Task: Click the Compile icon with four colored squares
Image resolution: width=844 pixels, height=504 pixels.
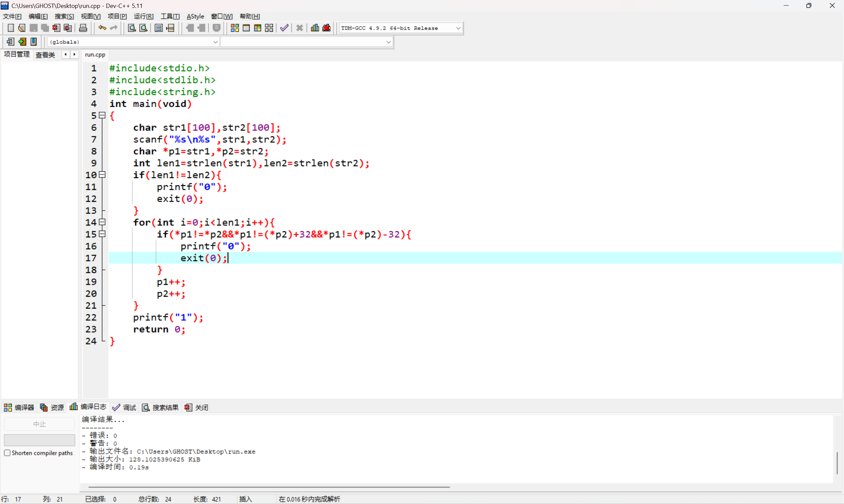Action: click(235, 28)
